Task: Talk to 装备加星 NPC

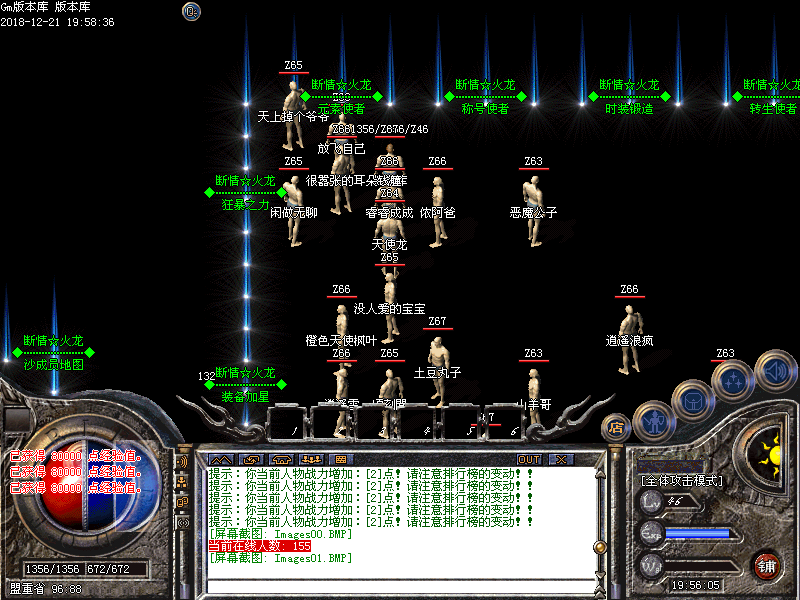Action: [x=245, y=396]
